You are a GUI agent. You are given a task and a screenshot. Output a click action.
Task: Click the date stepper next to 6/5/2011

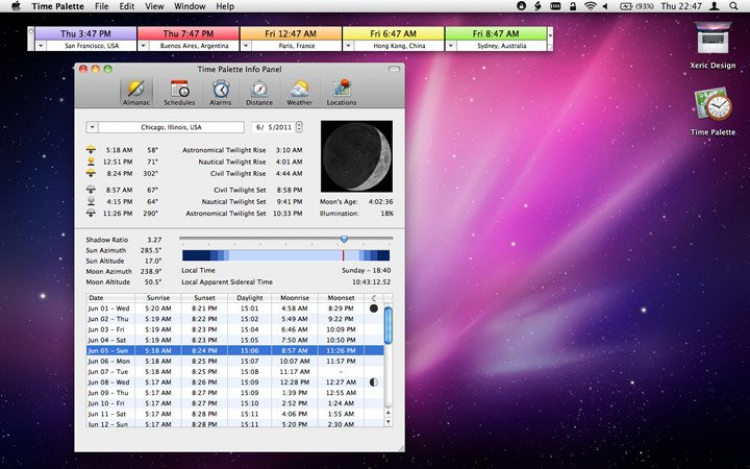pos(299,127)
